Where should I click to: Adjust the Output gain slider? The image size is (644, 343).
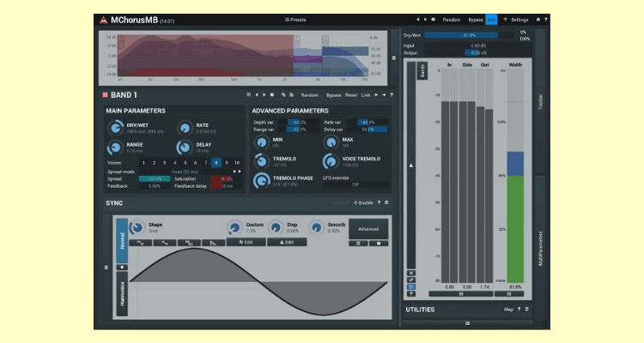tap(478, 53)
